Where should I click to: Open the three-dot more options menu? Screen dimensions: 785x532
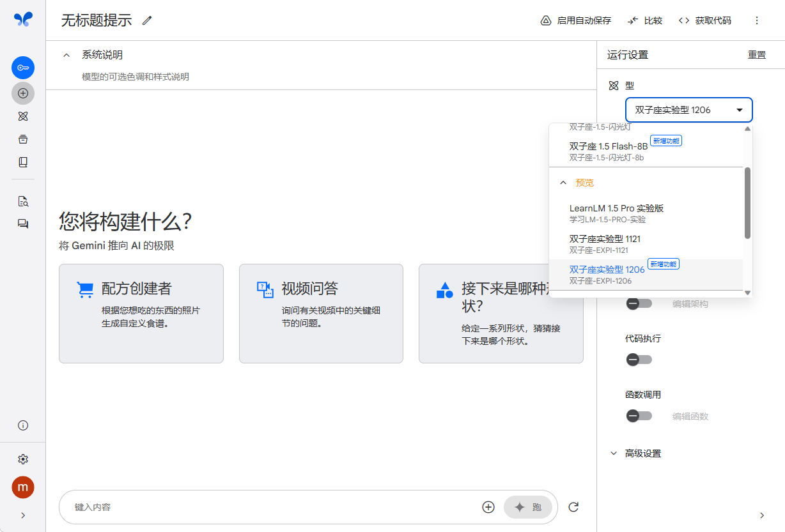tap(757, 20)
